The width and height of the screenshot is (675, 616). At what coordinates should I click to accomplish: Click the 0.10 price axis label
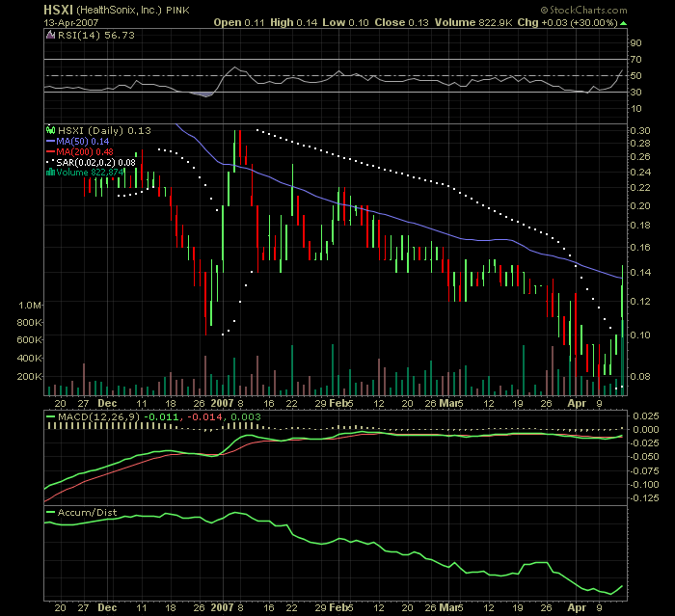tap(640, 335)
